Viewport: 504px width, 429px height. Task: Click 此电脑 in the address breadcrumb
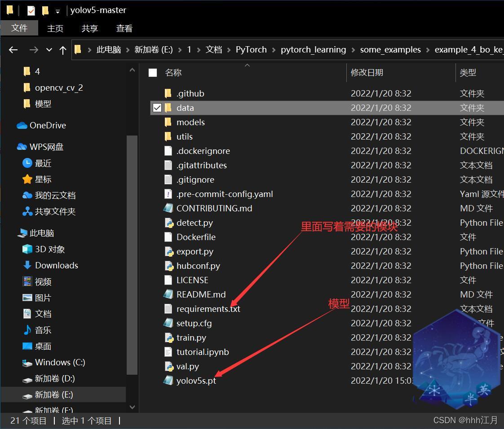(x=109, y=50)
